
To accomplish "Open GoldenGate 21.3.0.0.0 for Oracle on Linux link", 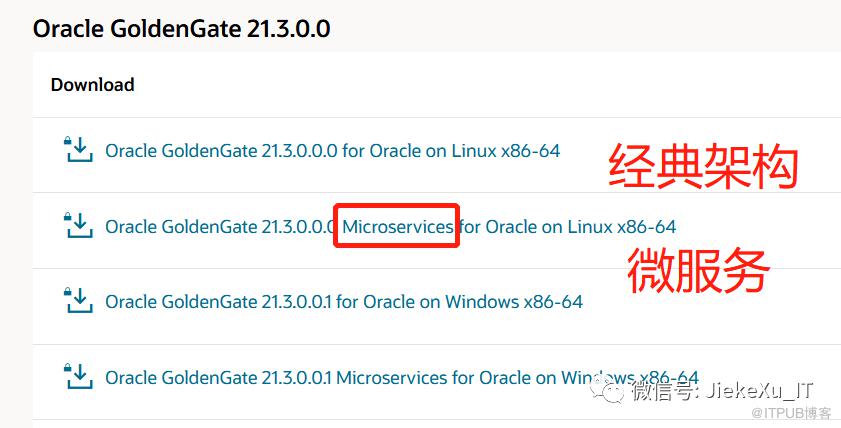I will 332,151.
